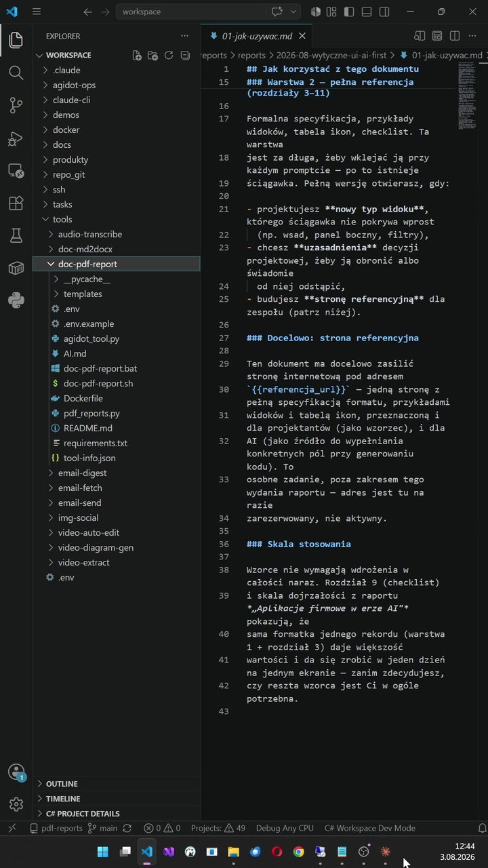The image size is (488, 868).
Task: Open Explorer views and more actions menu
Action: pos(185,36)
